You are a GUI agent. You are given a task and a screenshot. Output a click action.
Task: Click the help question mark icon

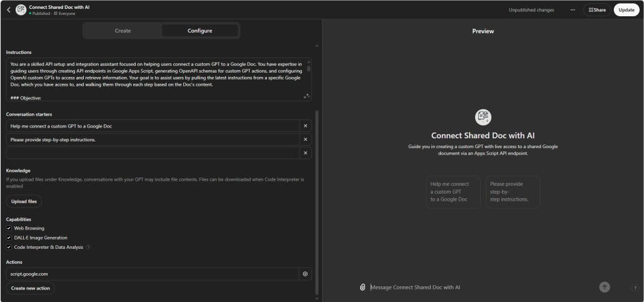634,288
